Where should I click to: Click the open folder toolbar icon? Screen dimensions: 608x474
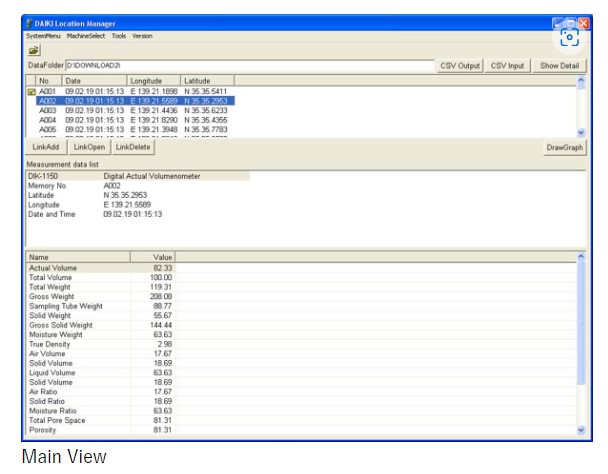click(x=34, y=50)
